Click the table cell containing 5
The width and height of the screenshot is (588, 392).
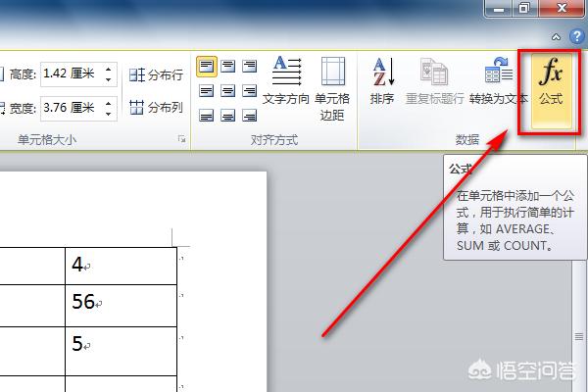click(x=121, y=351)
